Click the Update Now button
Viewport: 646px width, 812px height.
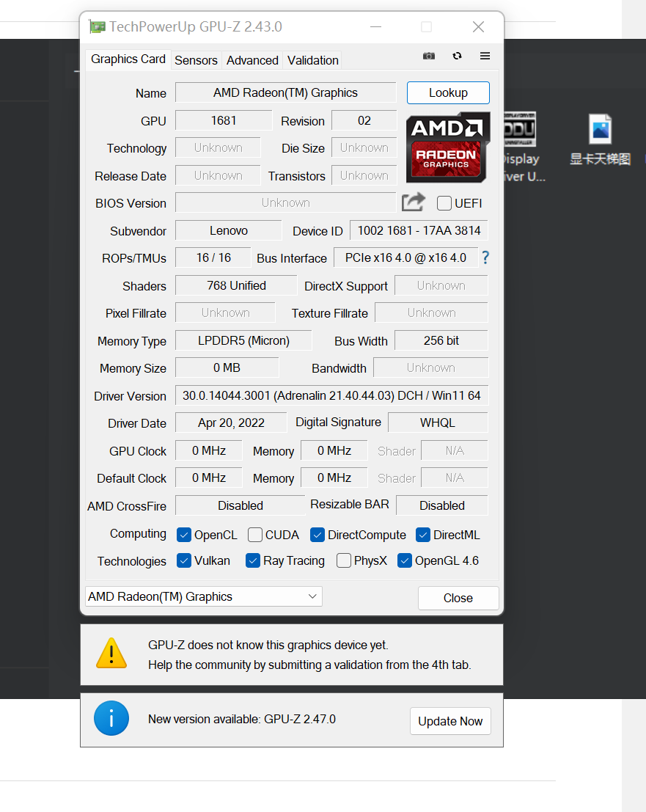pyautogui.click(x=450, y=721)
